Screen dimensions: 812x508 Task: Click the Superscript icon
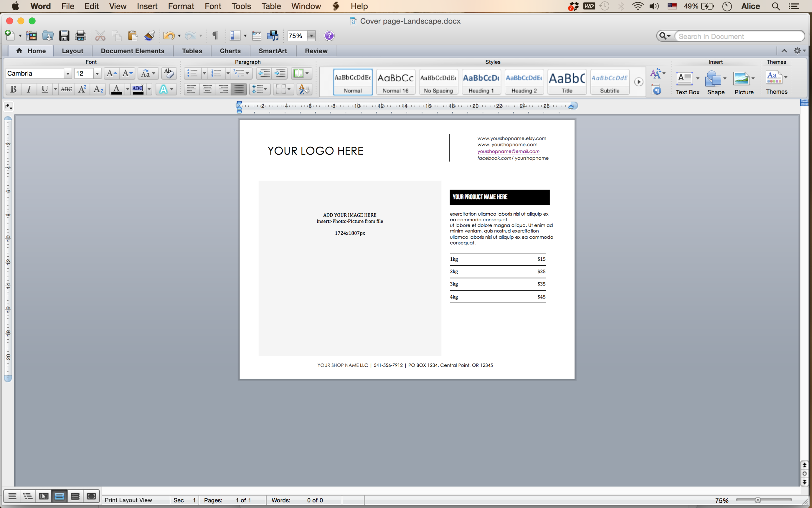click(x=82, y=89)
